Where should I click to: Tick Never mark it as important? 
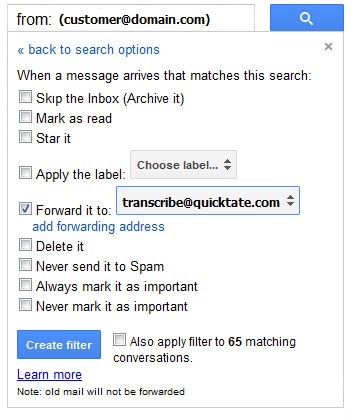(25, 305)
